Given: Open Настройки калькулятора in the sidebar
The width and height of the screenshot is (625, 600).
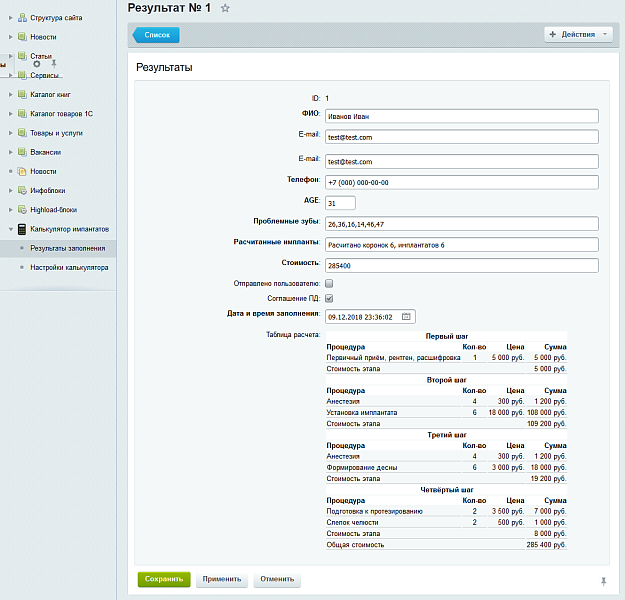Looking at the screenshot, I should click(69, 268).
